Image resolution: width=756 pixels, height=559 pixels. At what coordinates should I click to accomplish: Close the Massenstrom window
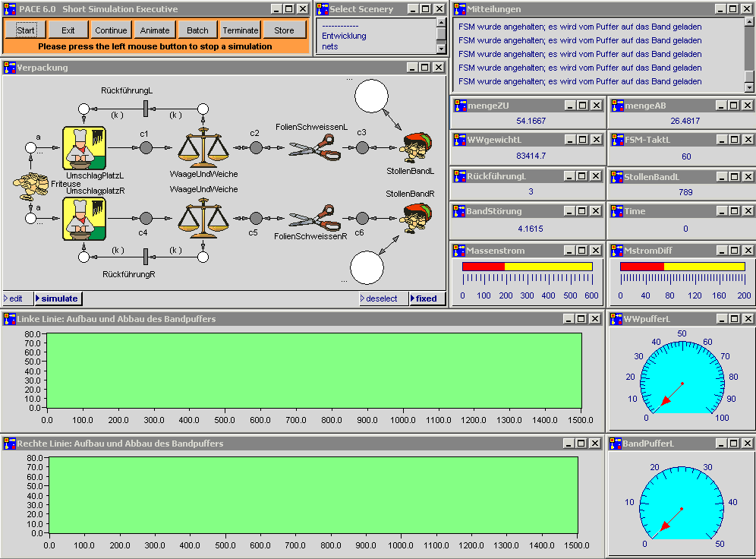pos(595,251)
